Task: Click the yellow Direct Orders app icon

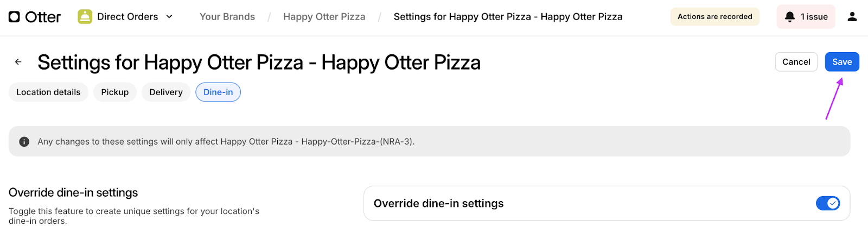Action: [x=85, y=17]
